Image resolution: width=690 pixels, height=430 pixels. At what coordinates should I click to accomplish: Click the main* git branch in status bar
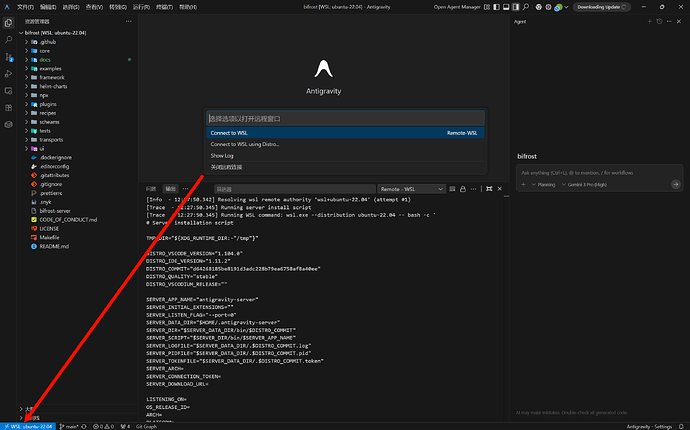(69, 426)
